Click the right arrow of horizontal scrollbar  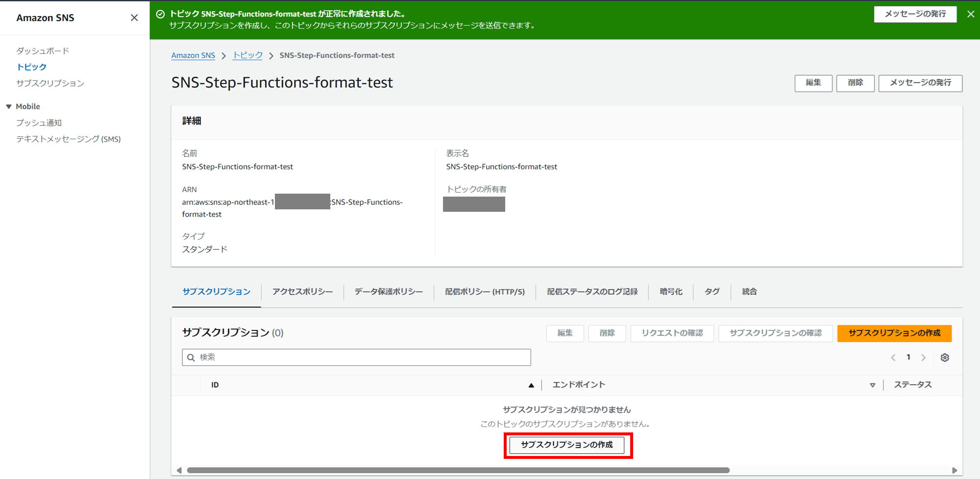pyautogui.click(x=955, y=470)
